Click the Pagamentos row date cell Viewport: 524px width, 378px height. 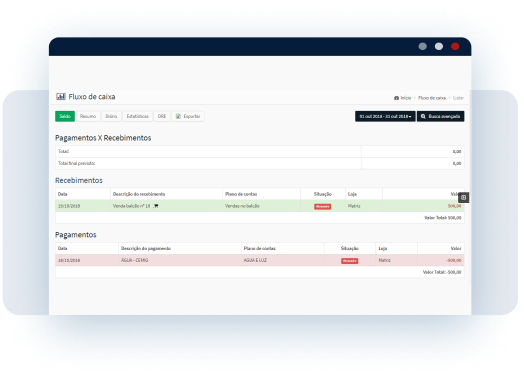pos(69,260)
